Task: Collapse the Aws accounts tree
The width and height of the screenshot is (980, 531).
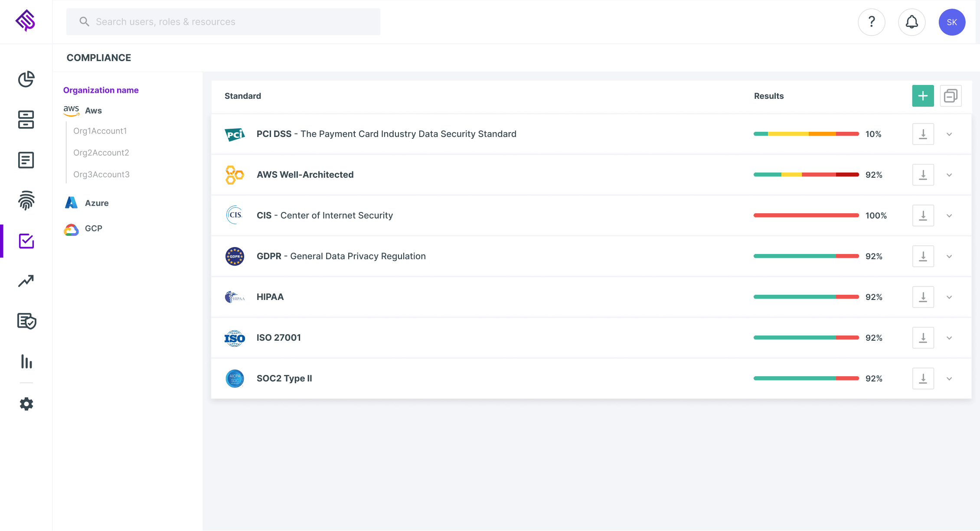Action: click(83, 111)
